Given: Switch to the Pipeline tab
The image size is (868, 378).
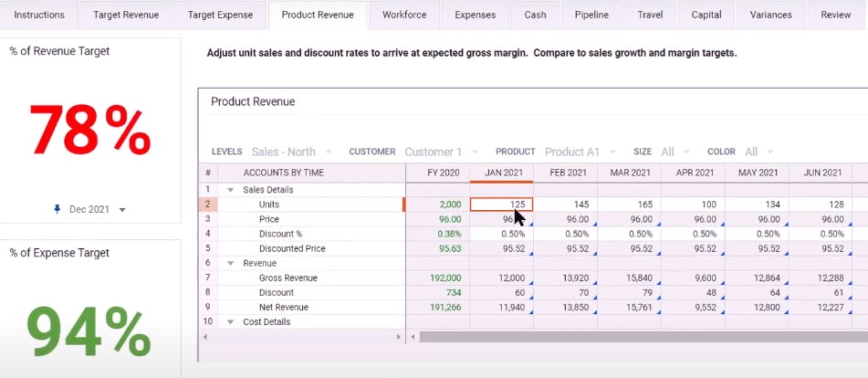Looking at the screenshot, I should pyautogui.click(x=591, y=15).
